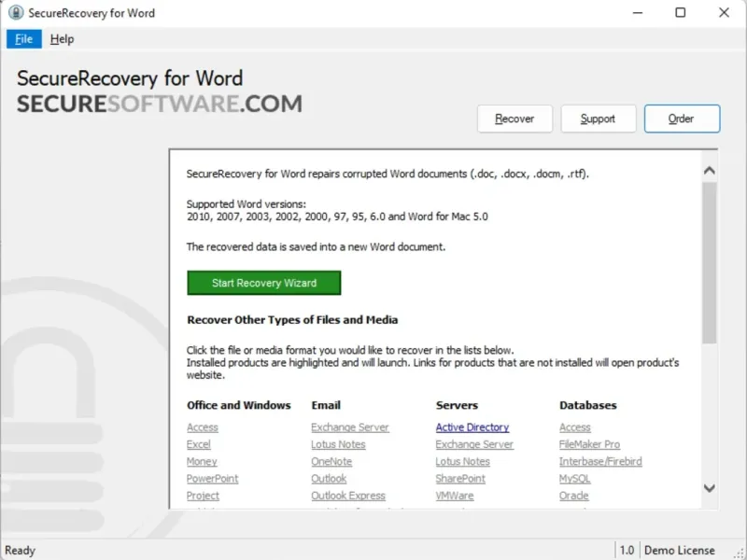
Task: Click the Email column heading
Action: [x=326, y=405]
